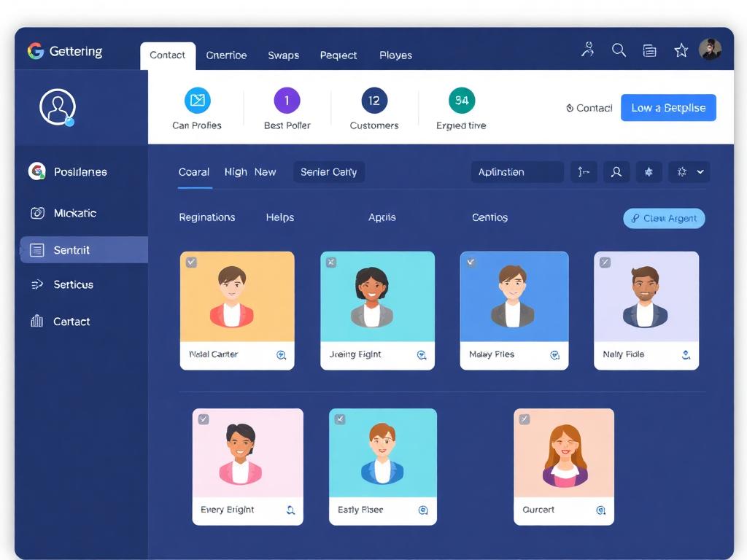Click the Centios column header
Screen dimensions: 747x560
(x=489, y=217)
